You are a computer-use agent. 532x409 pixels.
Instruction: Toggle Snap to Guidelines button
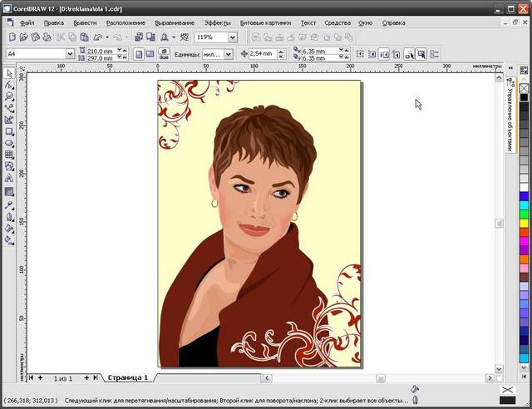[372, 54]
